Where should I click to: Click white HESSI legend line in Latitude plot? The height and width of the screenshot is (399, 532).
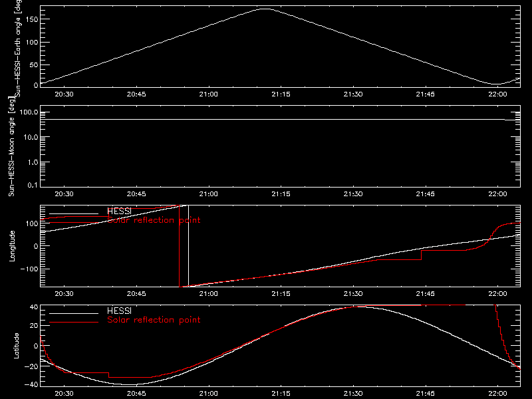(x=74, y=313)
